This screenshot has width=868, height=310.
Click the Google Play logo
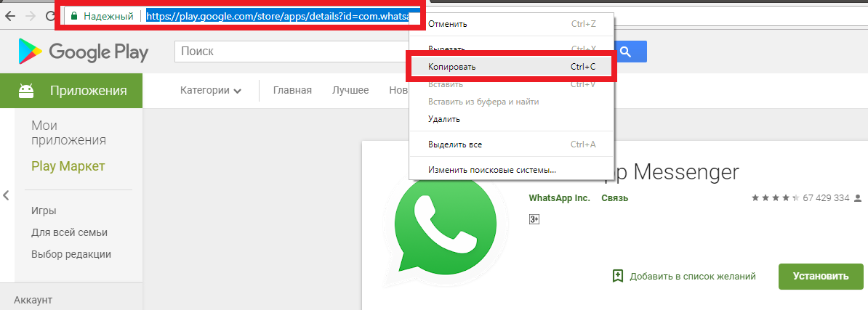tap(83, 52)
